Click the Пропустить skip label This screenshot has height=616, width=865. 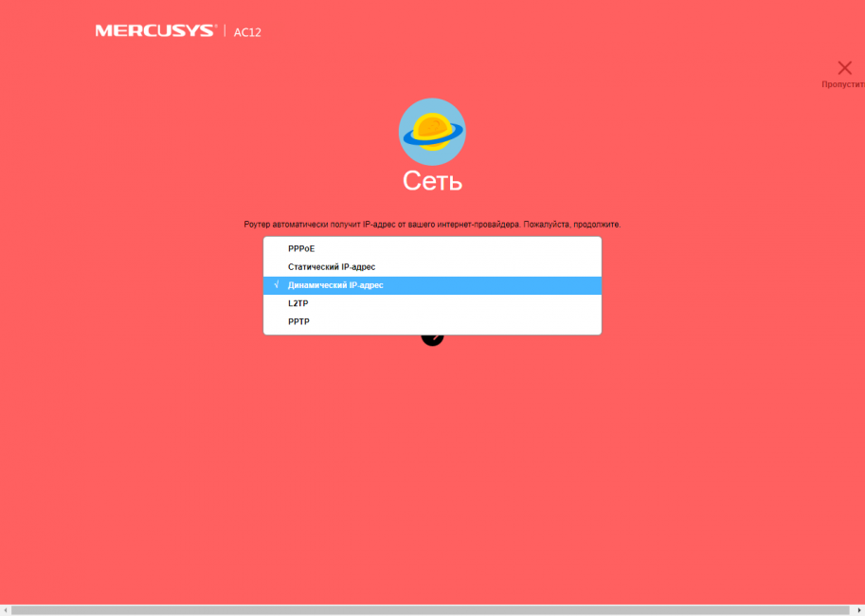point(843,84)
